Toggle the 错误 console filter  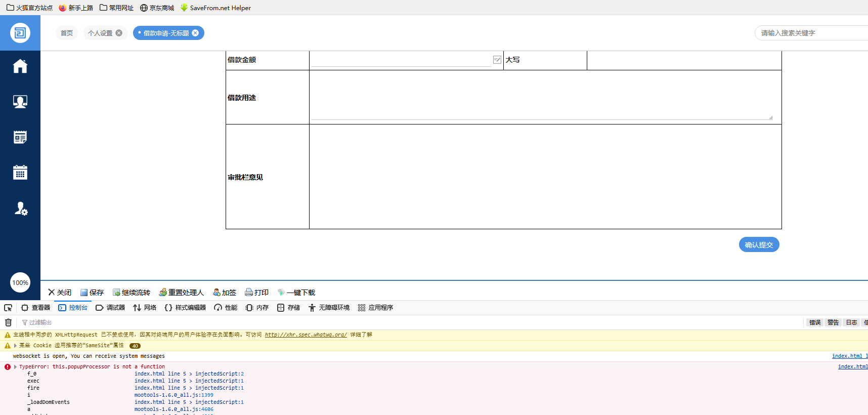[814, 322]
